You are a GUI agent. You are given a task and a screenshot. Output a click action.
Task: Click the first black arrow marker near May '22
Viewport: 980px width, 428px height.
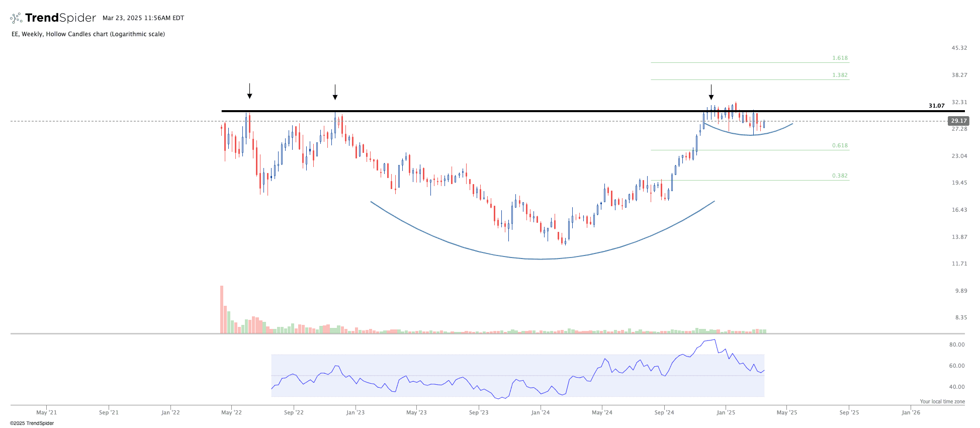click(x=249, y=92)
